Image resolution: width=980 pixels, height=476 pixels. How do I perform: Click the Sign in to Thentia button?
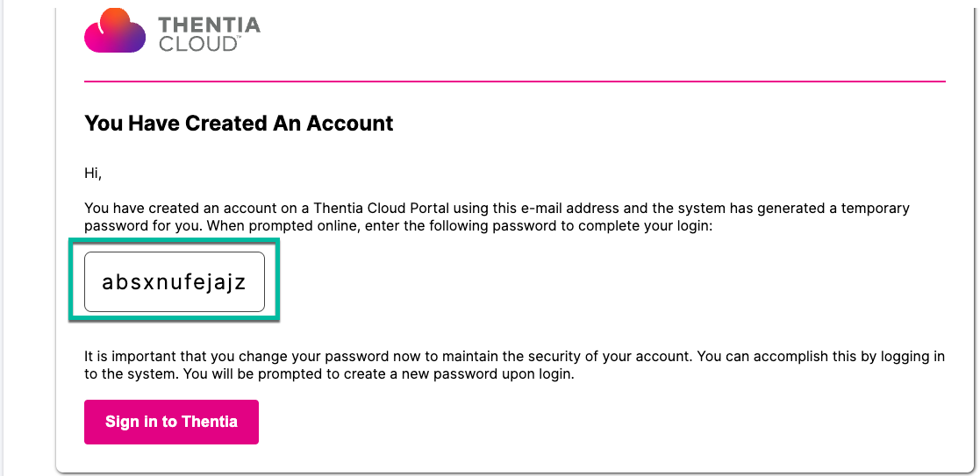pyautogui.click(x=171, y=422)
